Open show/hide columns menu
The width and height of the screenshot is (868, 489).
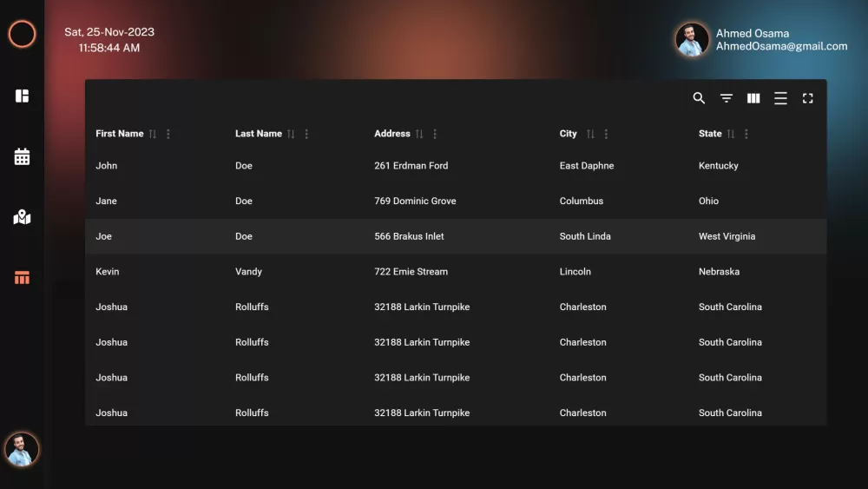pos(753,98)
